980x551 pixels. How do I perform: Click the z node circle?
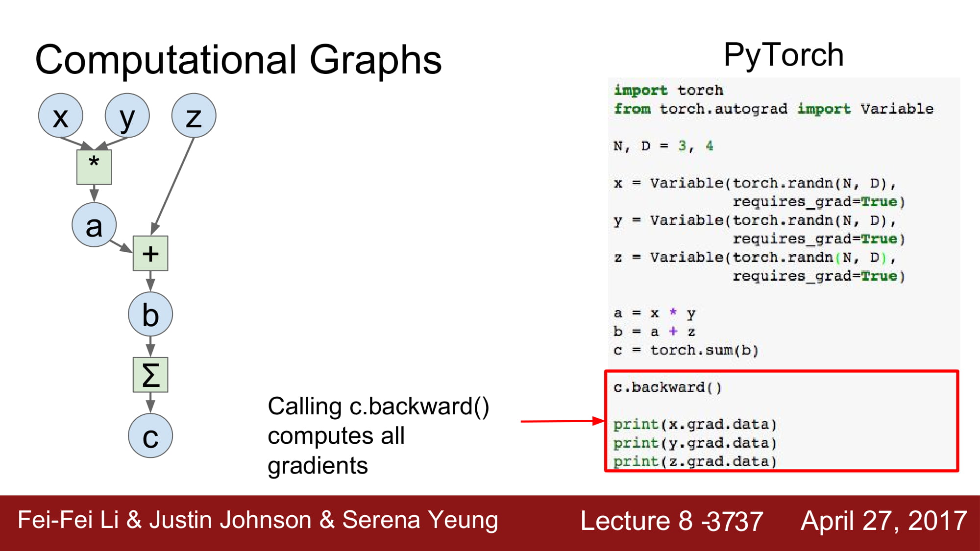[194, 116]
